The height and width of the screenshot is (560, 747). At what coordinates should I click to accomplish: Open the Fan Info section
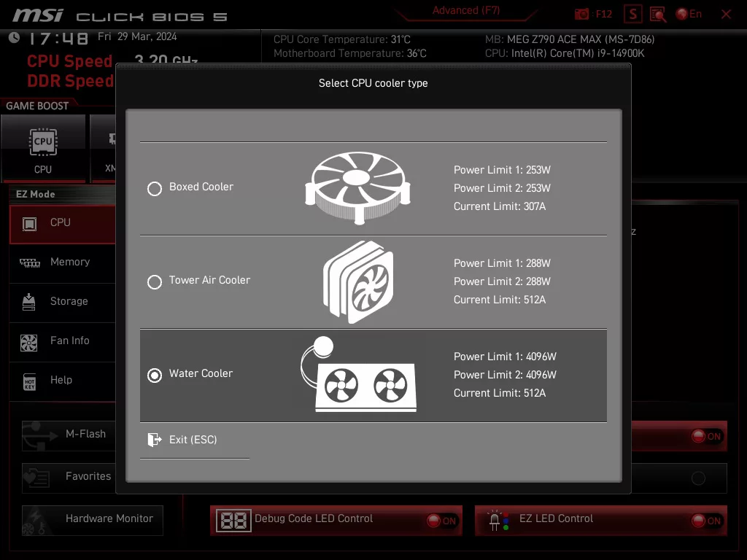tap(63, 341)
